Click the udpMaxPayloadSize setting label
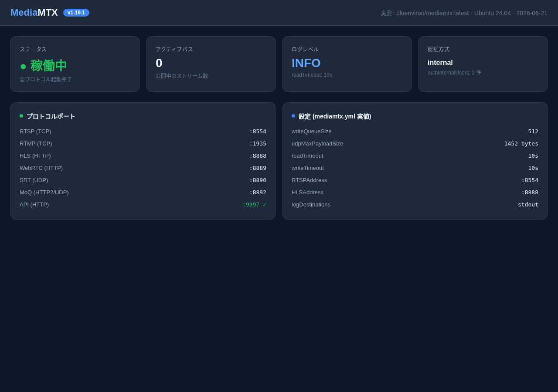 coord(317,144)
